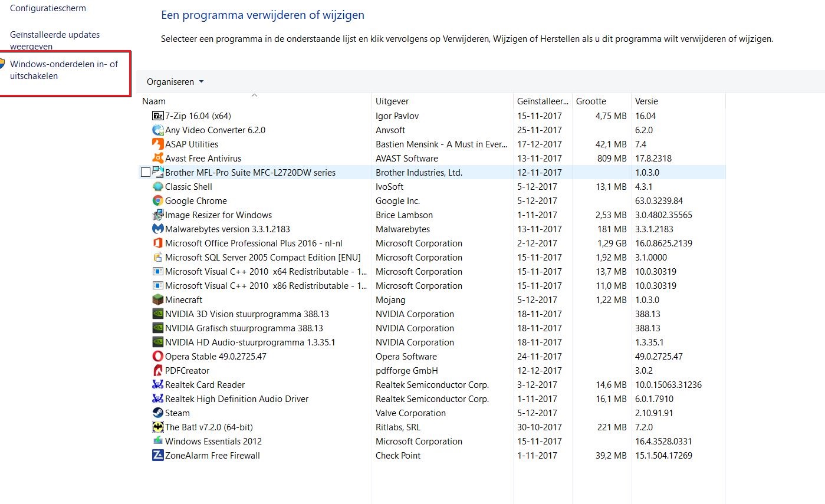Click the Visual C++ 2010 x86 icon
The image size is (825, 504).
tap(158, 286)
